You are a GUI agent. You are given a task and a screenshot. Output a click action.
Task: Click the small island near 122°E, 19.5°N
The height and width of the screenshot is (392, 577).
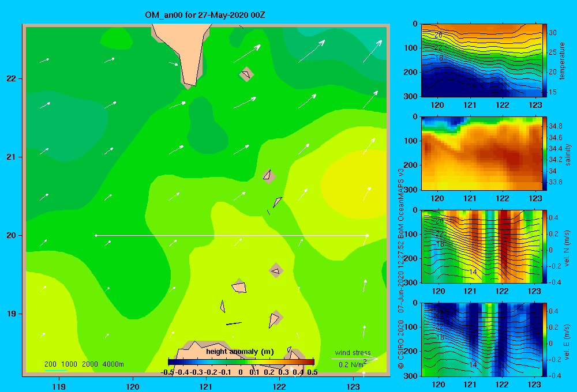276,270
